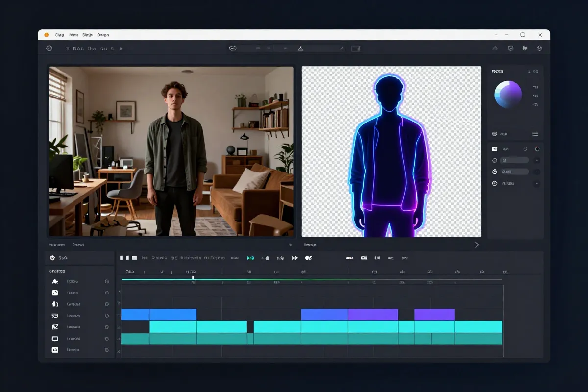The image size is (588, 392).
Task: Pick a color from the purple color wheel
Action: point(508,94)
